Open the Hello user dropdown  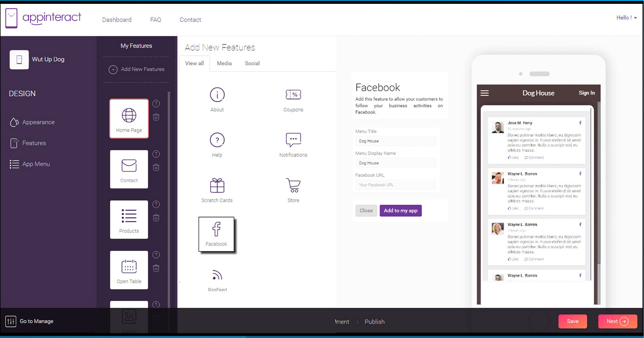point(626,18)
